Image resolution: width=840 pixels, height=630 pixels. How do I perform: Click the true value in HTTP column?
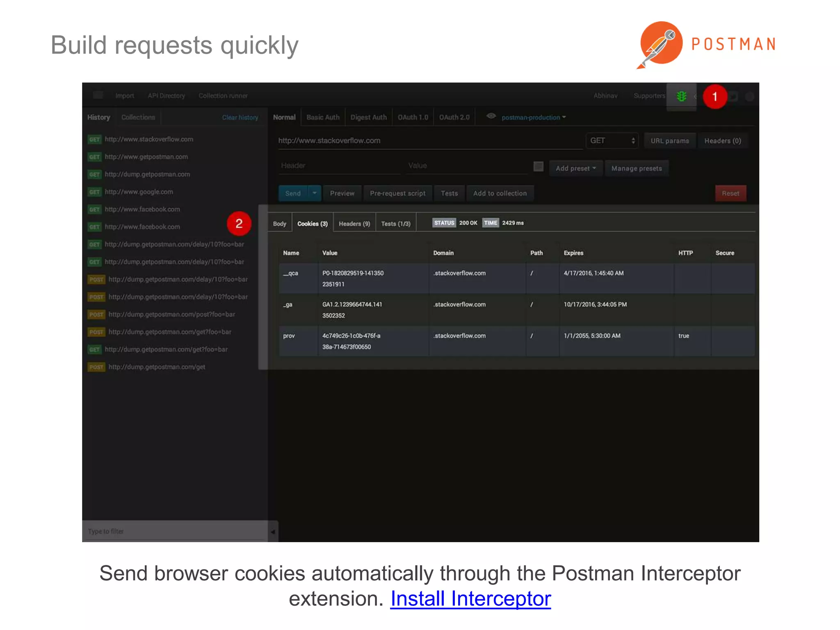pyautogui.click(x=684, y=336)
